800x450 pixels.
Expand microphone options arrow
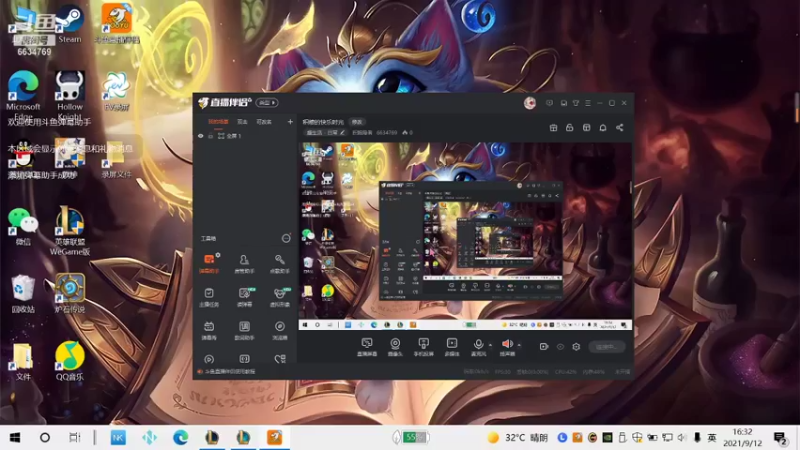click(490, 345)
